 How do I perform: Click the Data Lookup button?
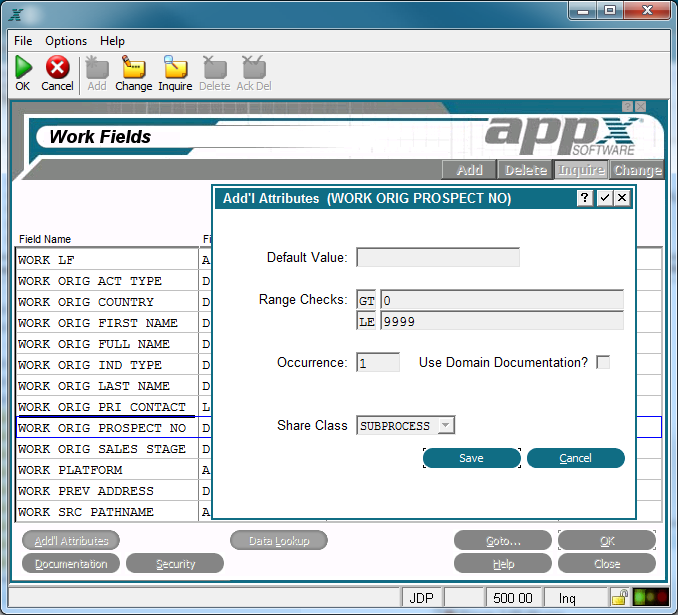coord(279,541)
